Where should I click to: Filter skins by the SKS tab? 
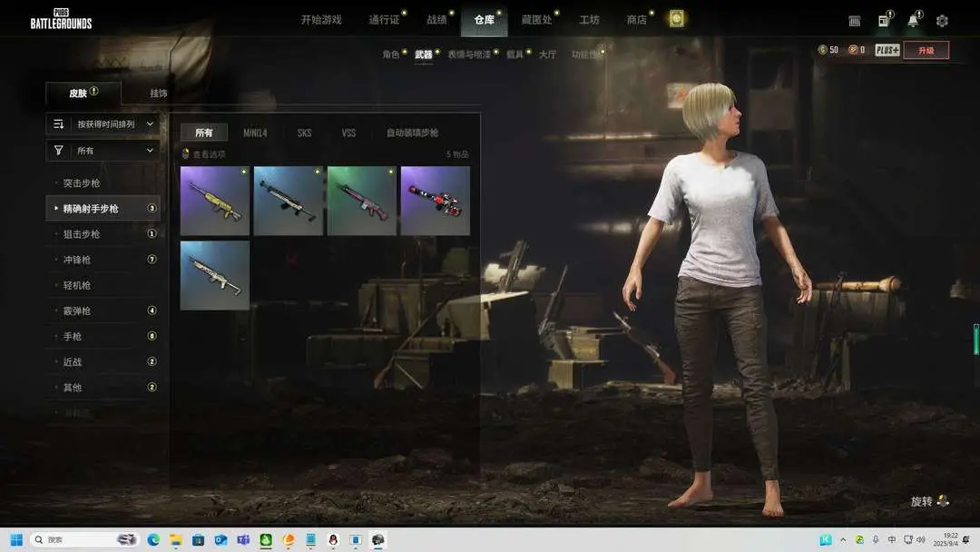(304, 133)
